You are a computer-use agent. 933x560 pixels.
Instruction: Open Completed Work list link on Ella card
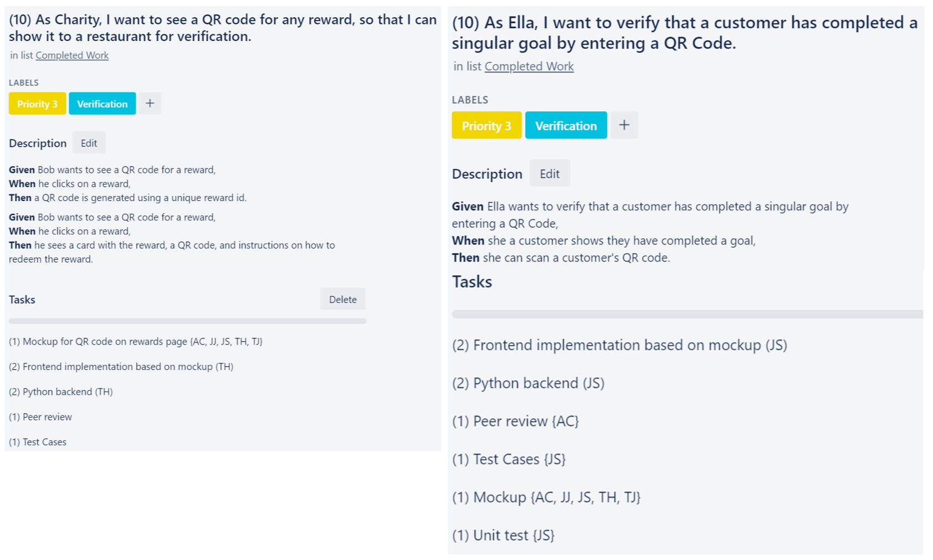(x=529, y=66)
